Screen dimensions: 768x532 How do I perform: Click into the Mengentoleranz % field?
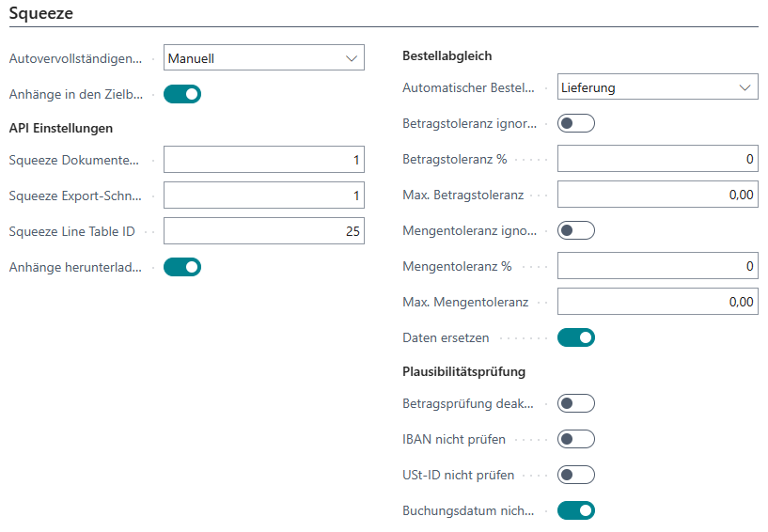pos(657,266)
